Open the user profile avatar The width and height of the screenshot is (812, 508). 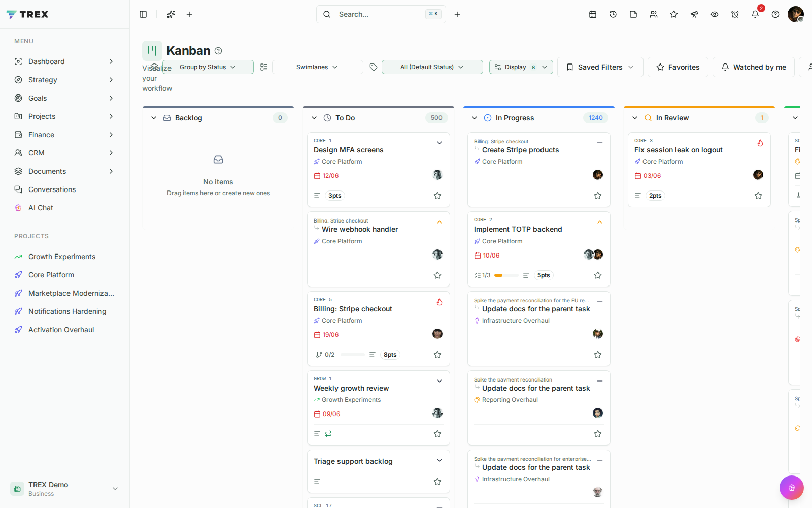(x=796, y=14)
